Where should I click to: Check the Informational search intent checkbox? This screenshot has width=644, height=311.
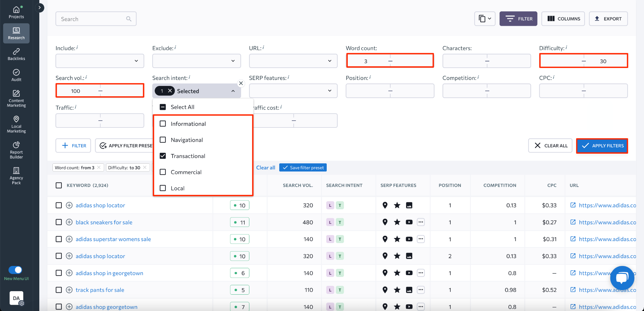pos(163,123)
